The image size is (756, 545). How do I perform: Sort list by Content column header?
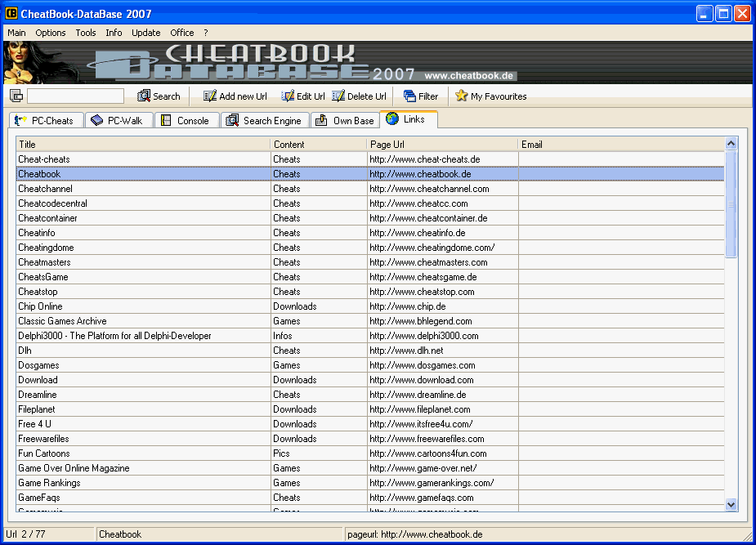(x=318, y=145)
